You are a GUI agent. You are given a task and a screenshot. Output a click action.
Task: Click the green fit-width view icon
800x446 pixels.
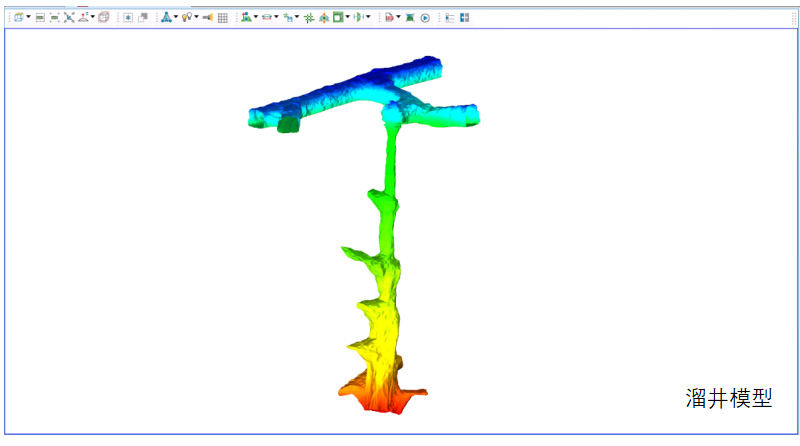40,18
